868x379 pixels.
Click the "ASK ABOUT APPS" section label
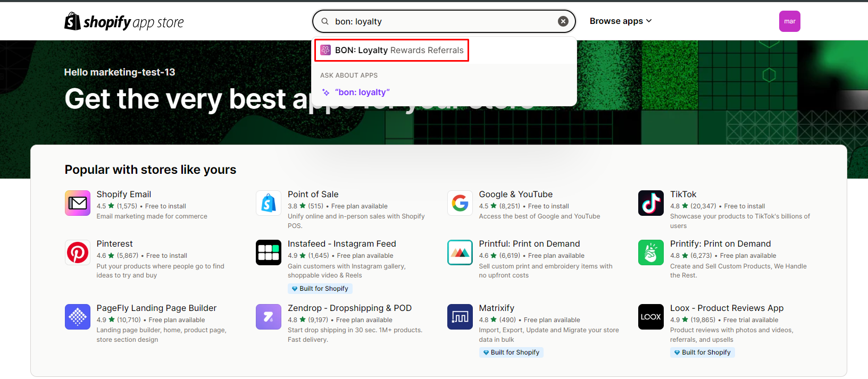pos(349,75)
